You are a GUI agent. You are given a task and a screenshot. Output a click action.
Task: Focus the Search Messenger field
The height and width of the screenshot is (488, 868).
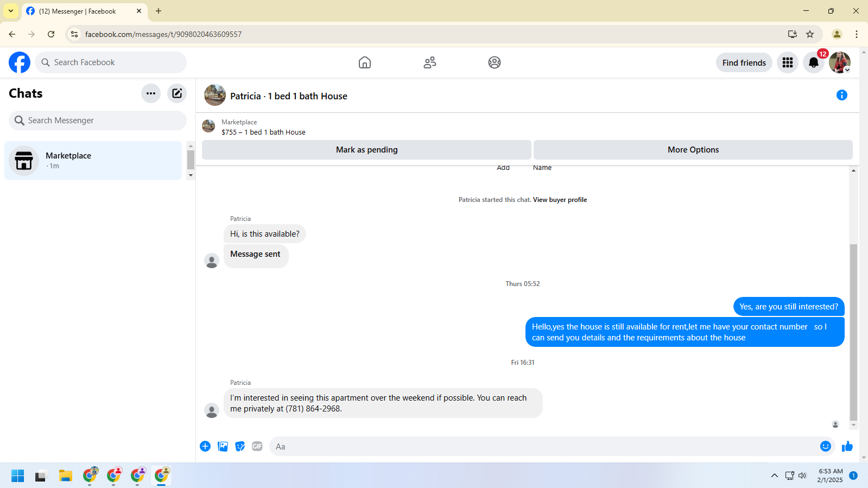[98, 121]
